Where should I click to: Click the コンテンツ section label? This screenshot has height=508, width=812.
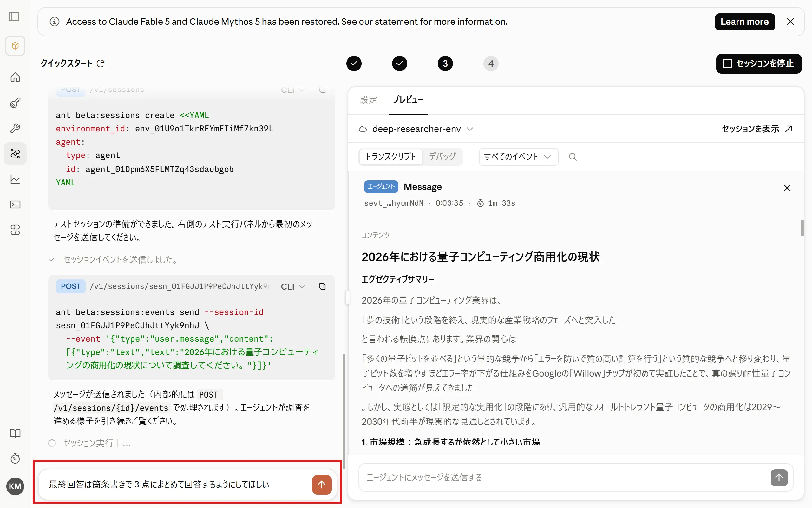pos(375,235)
